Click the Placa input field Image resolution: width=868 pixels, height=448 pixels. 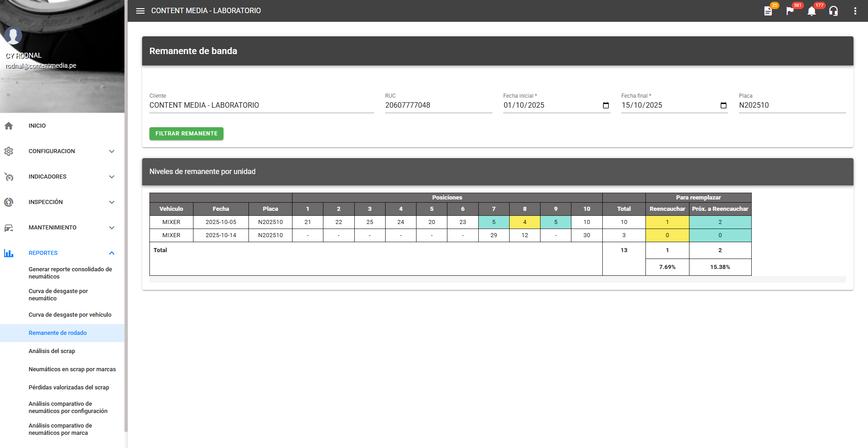pos(792,105)
